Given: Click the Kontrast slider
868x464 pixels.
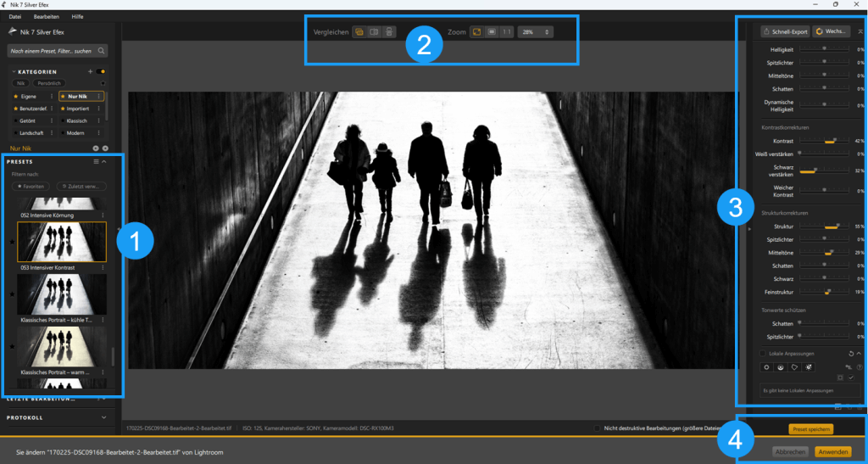Looking at the screenshot, I should coord(824,141).
